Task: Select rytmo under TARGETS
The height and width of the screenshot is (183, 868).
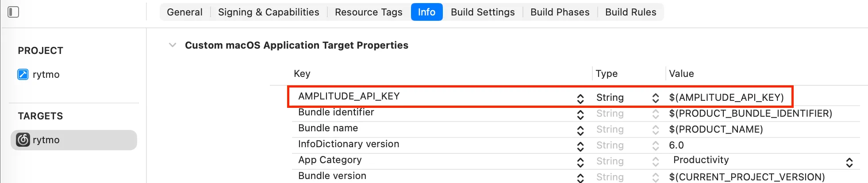Action: [x=46, y=140]
